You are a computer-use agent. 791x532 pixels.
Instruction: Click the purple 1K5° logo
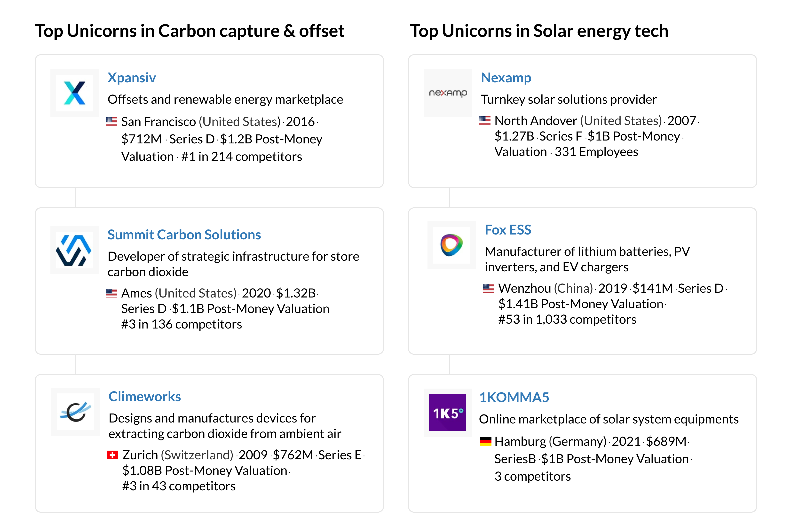click(447, 412)
